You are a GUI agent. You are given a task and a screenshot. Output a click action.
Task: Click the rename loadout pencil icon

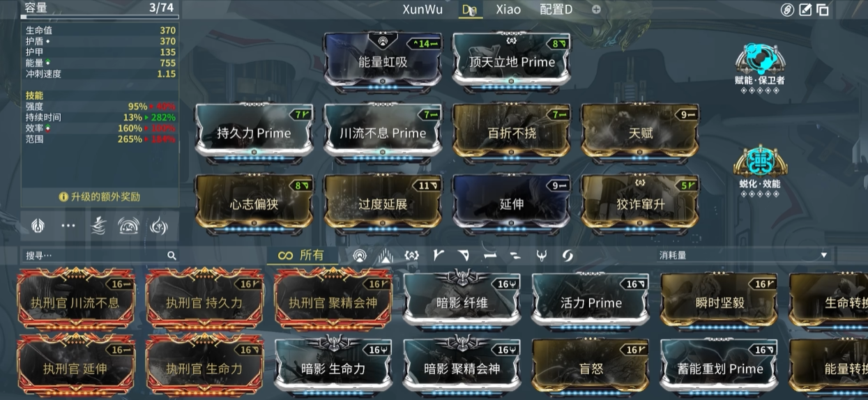805,10
